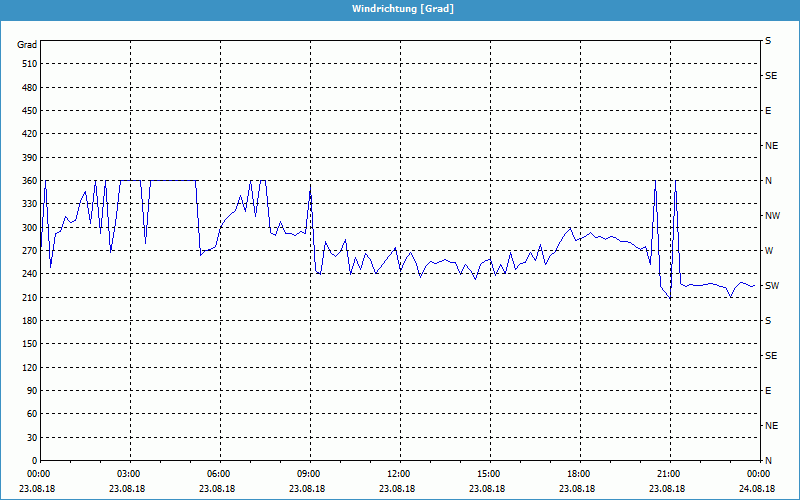
Task: Select the 270 degree y-axis tick label
Action: [x=28, y=251]
